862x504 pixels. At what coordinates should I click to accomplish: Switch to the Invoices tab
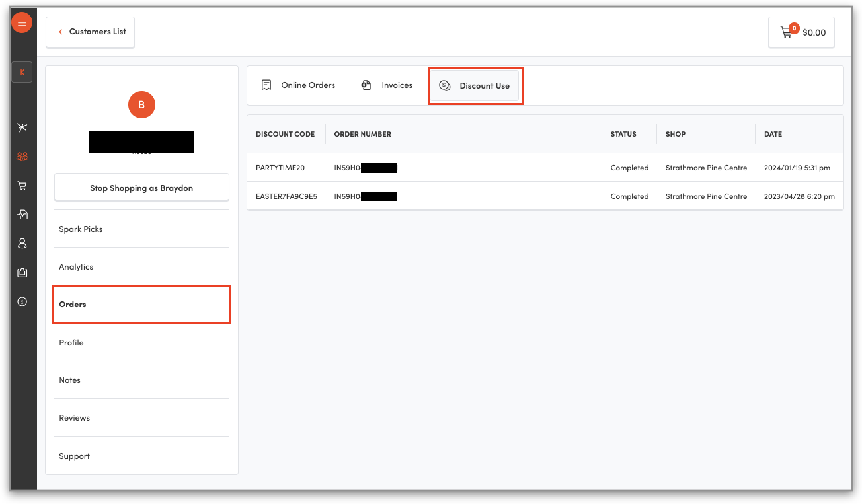[x=387, y=85]
